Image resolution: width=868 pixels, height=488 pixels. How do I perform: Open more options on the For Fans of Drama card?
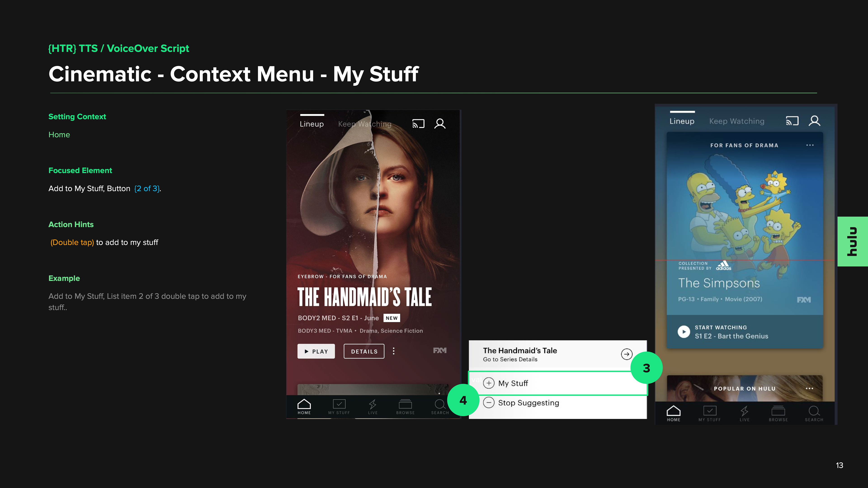(x=810, y=145)
